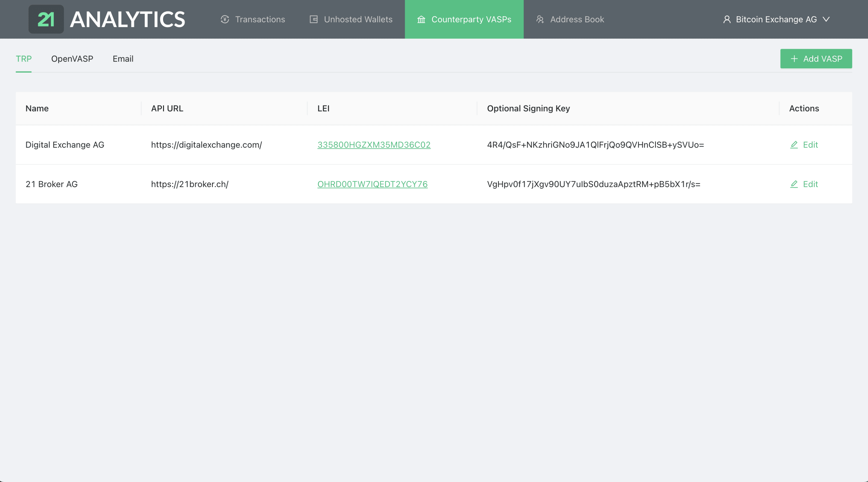The width and height of the screenshot is (868, 482).
Task: Click the Unhosted Wallets navigation icon
Action: tap(313, 19)
